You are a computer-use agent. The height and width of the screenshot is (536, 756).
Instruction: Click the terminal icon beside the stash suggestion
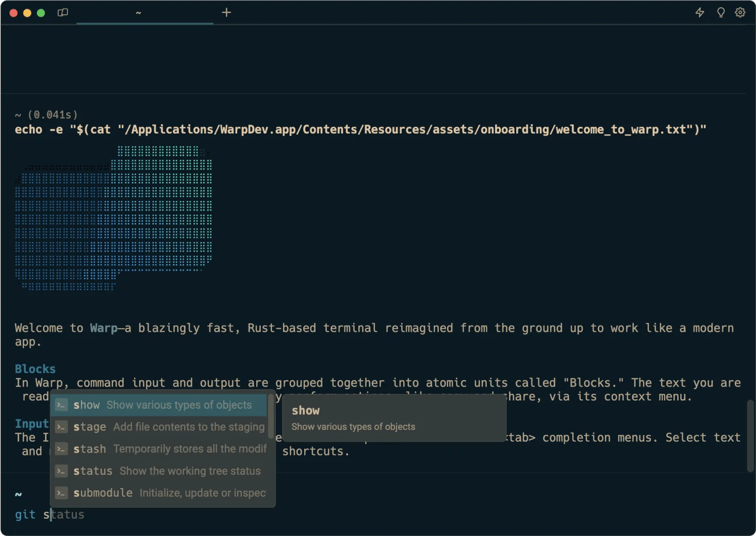(61, 449)
